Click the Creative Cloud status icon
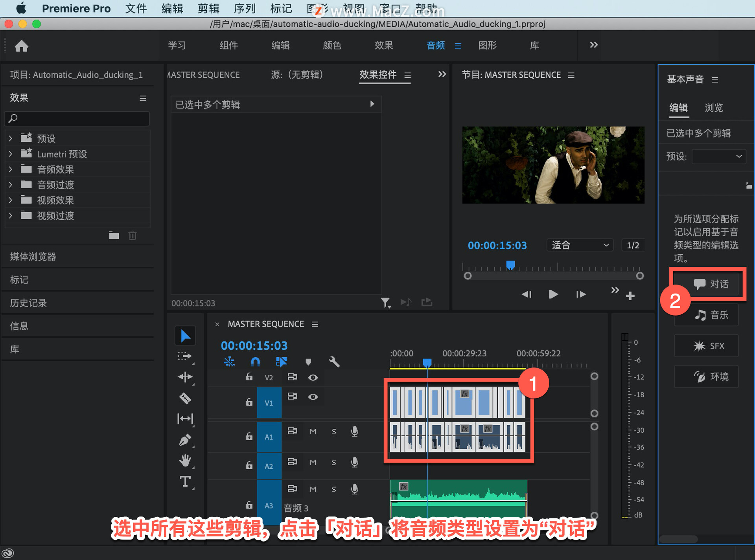The height and width of the screenshot is (560, 755). coord(8,553)
